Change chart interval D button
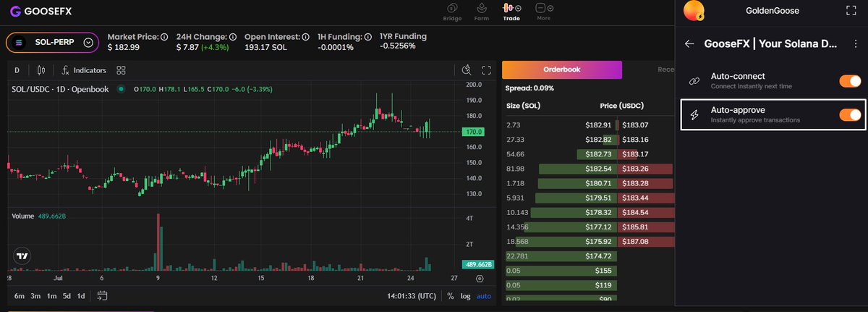 tap(17, 70)
